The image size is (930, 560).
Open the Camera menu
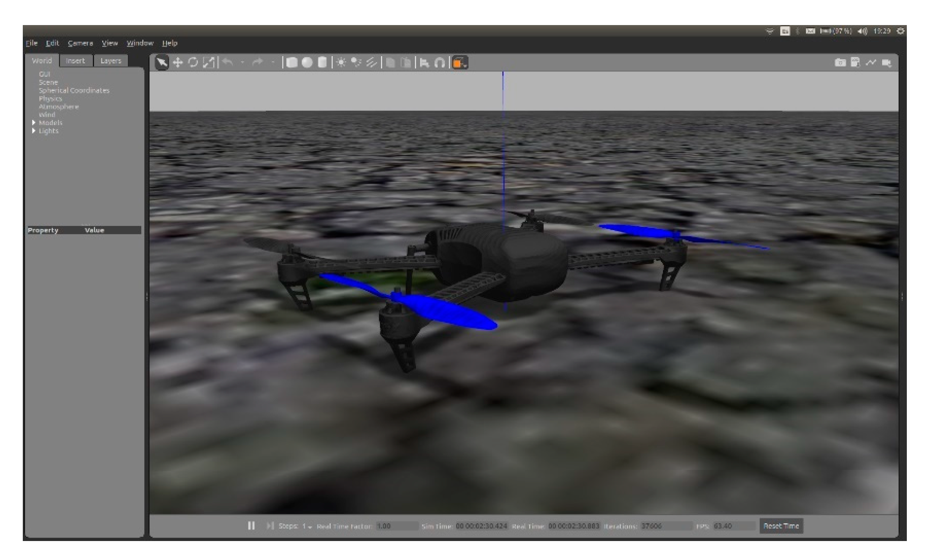click(x=80, y=43)
